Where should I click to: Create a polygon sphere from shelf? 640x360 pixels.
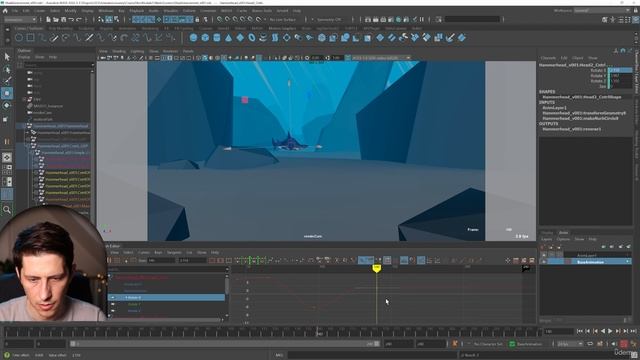pyautogui.click(x=193, y=38)
